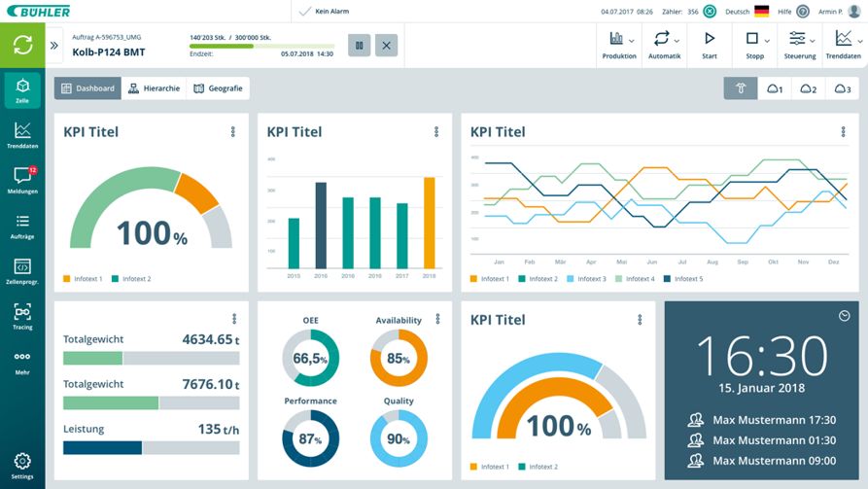
Task: Expand the Automatik mode dropdown
Action: click(664, 44)
